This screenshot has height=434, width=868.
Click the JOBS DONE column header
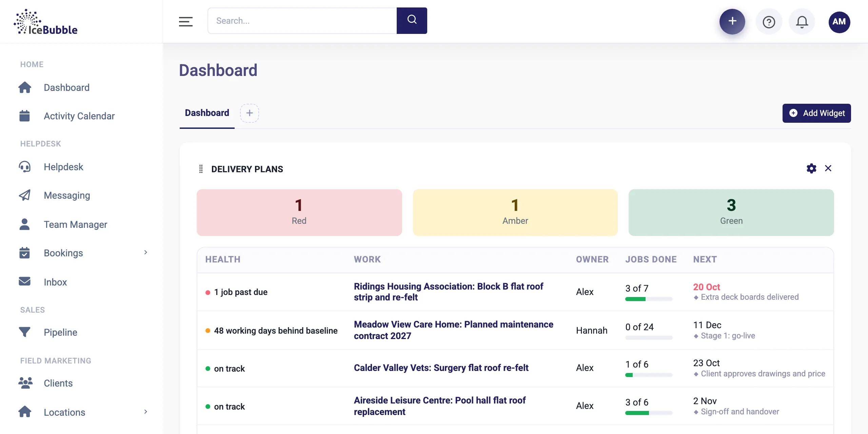click(x=651, y=259)
